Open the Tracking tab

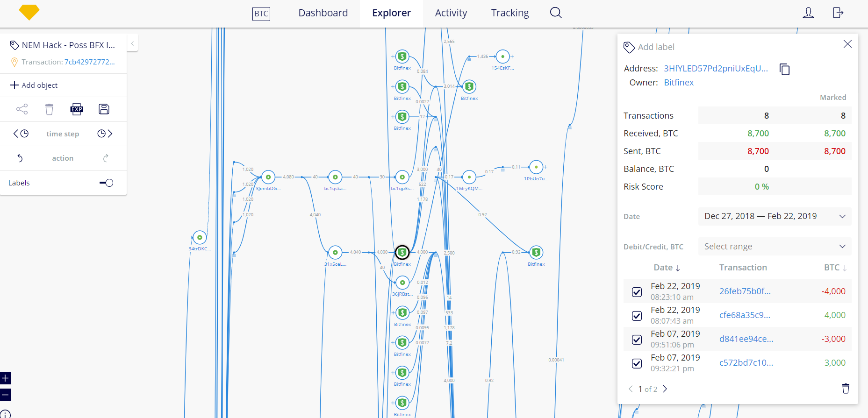(x=510, y=13)
